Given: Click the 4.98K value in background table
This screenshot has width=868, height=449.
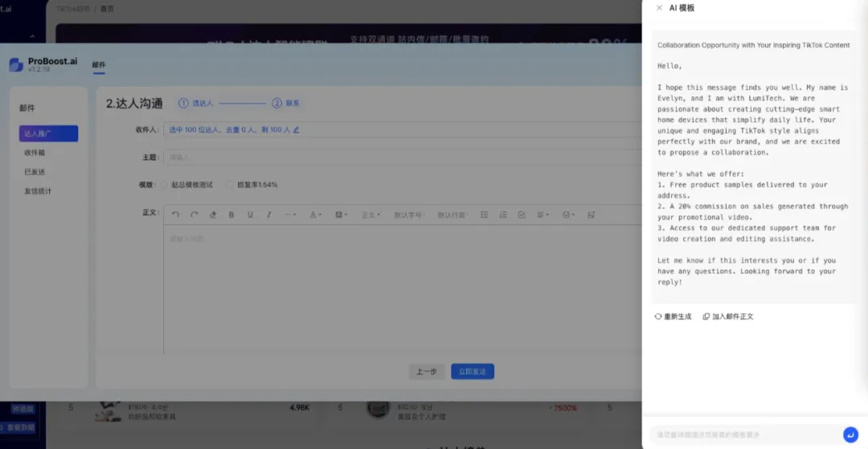Looking at the screenshot, I should [x=300, y=408].
